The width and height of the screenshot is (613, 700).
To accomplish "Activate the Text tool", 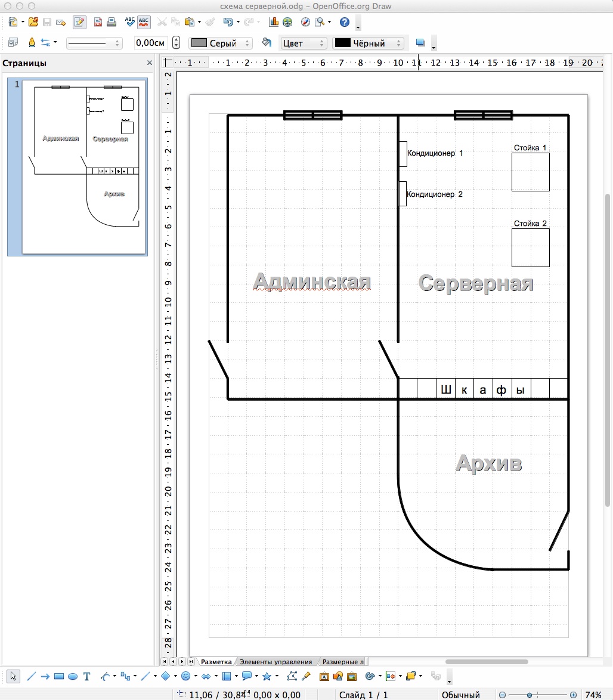I will (87, 676).
